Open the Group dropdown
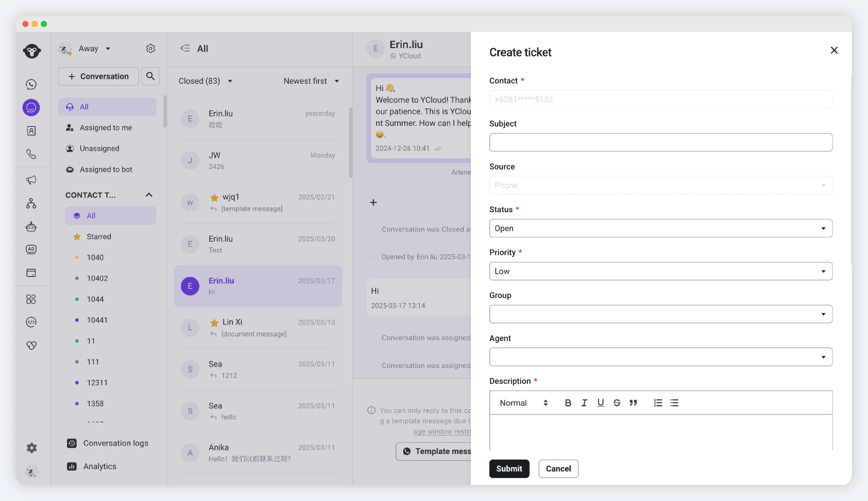This screenshot has width=868, height=501. (x=660, y=314)
